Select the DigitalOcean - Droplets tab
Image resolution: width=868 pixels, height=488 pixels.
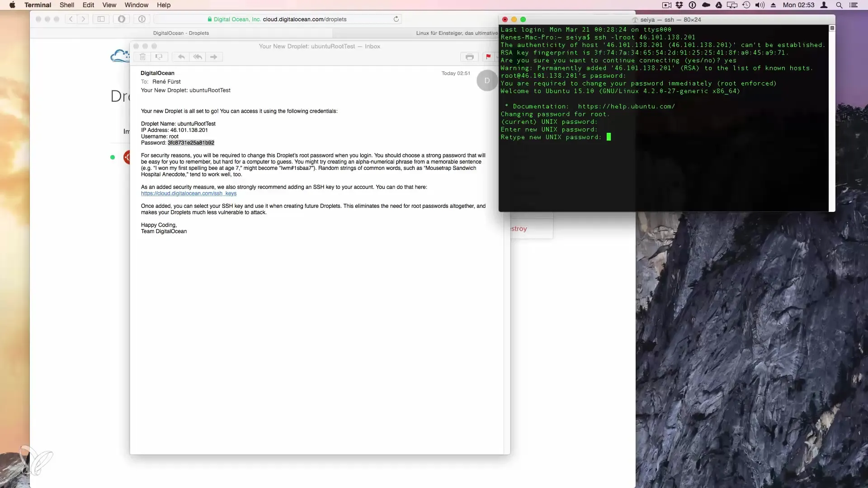pos(181,33)
